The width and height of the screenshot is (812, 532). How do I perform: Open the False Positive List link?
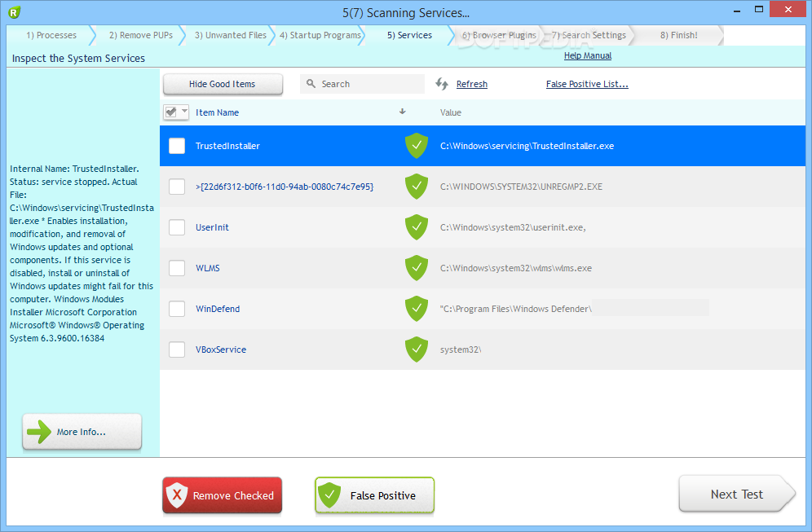click(587, 84)
